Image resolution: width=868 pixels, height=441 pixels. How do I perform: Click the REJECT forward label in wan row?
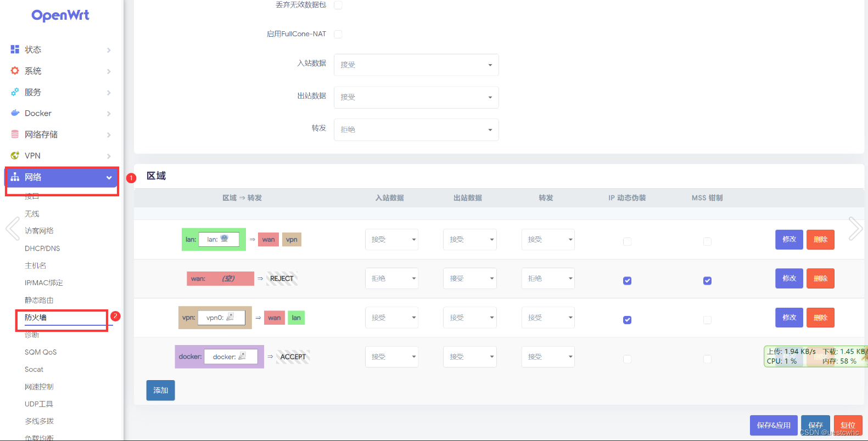click(x=282, y=279)
